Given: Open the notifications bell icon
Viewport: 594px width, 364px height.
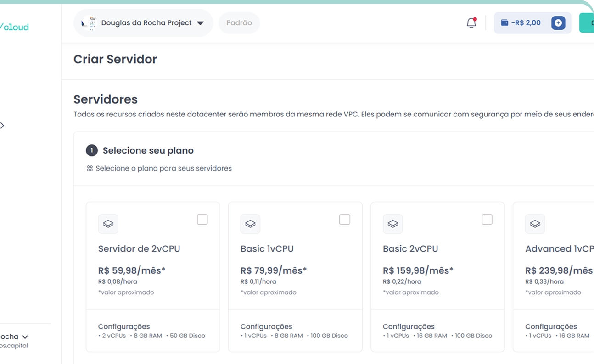Looking at the screenshot, I should click(x=471, y=23).
